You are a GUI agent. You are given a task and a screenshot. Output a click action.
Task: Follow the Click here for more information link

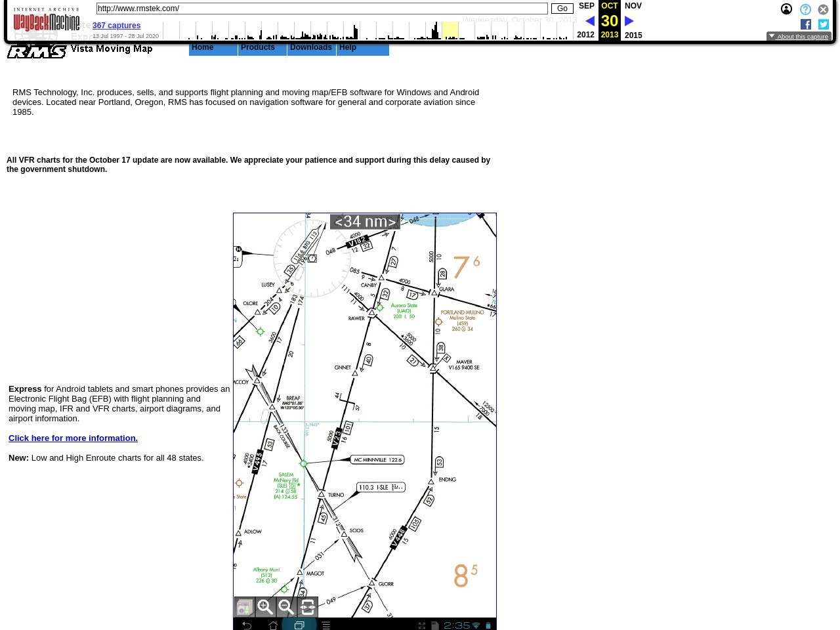click(x=73, y=438)
